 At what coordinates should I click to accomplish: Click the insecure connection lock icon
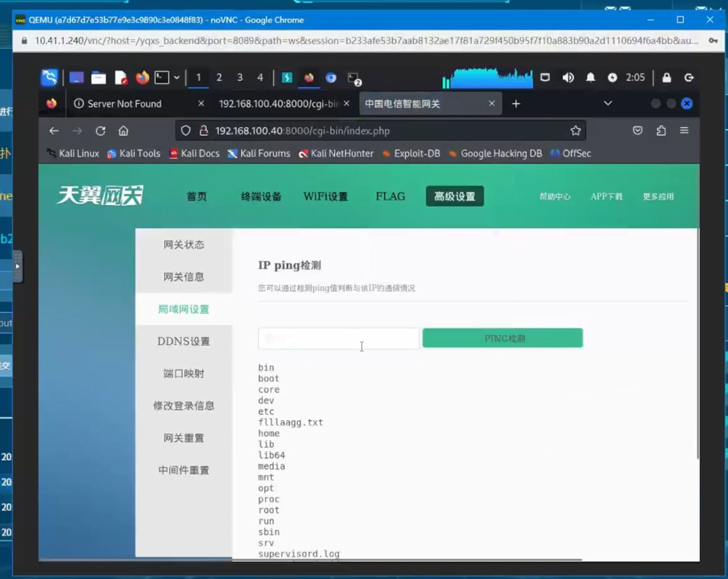point(204,131)
